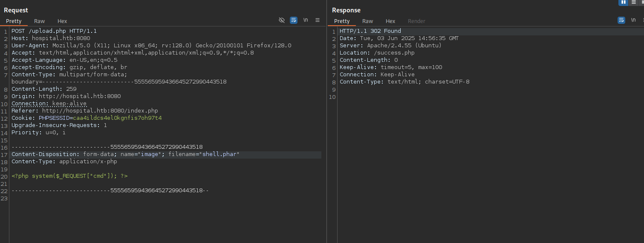644x243 pixels.
Task: Click the Origin header line
Action: click(x=66, y=96)
